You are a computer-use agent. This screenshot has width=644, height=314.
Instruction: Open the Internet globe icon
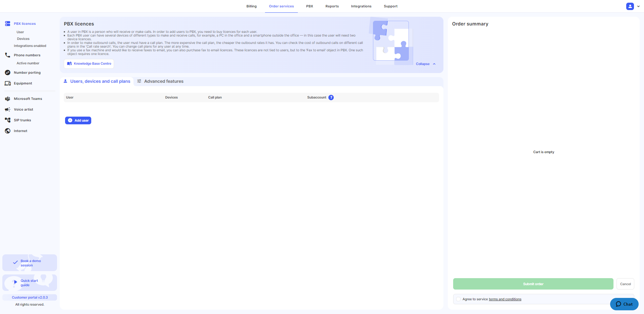(x=8, y=131)
